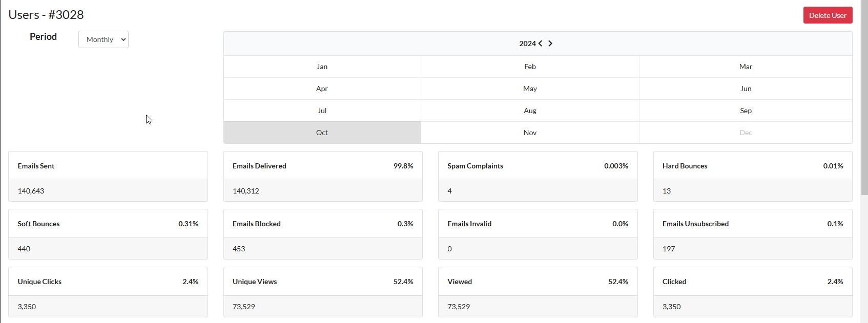868x323 pixels.
Task: Click the Hard Bounces card title
Action: click(x=685, y=166)
